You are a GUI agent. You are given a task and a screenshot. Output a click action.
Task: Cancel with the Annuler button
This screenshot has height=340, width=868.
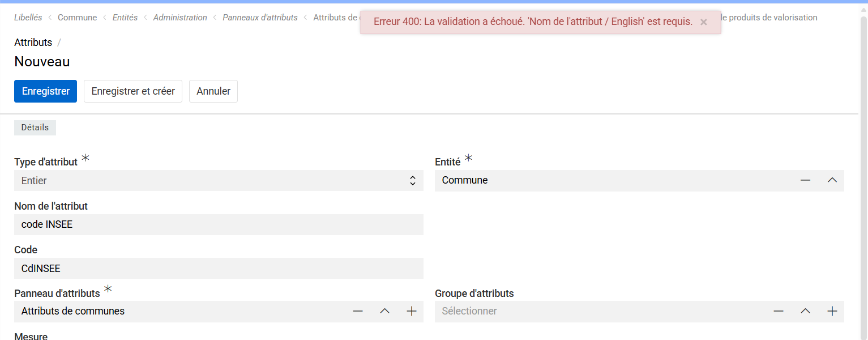click(x=213, y=91)
